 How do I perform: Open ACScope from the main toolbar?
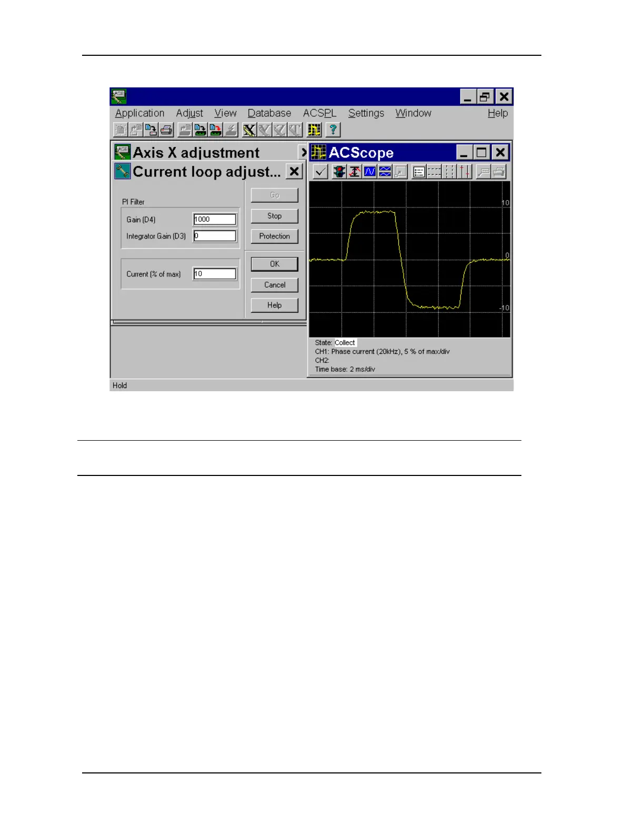[x=314, y=130]
